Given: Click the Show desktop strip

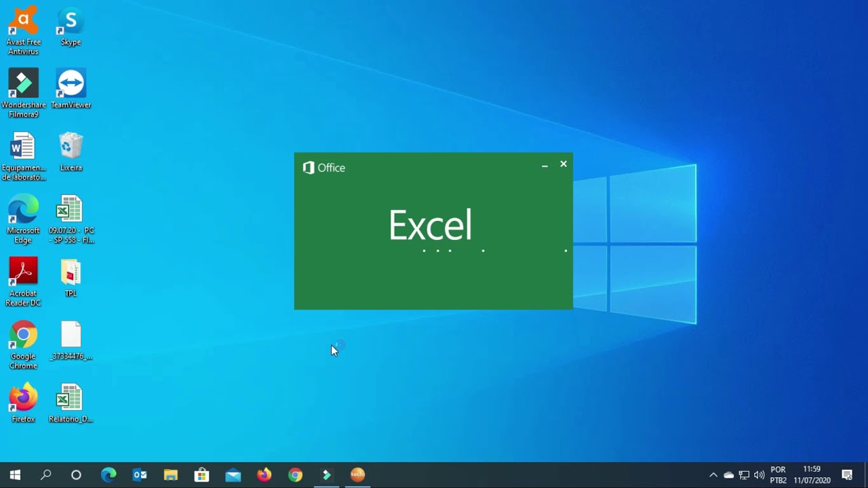Looking at the screenshot, I should [x=866, y=475].
